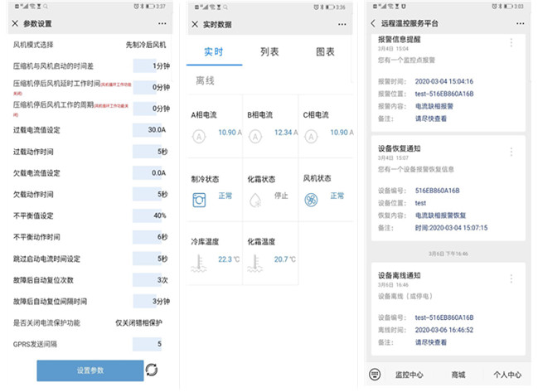This screenshot has height=392, width=538.
Task: Tap the keyboard icon in bottom bar
Action: pos(376,375)
